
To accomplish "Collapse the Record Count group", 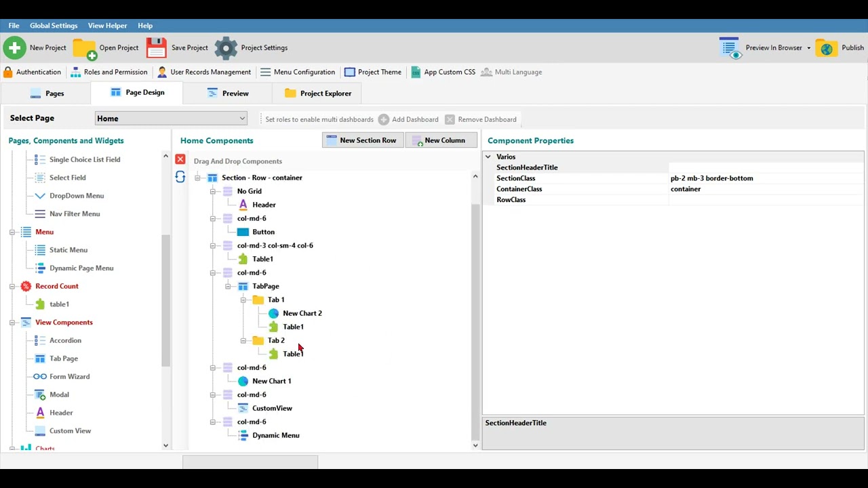I will (x=12, y=286).
